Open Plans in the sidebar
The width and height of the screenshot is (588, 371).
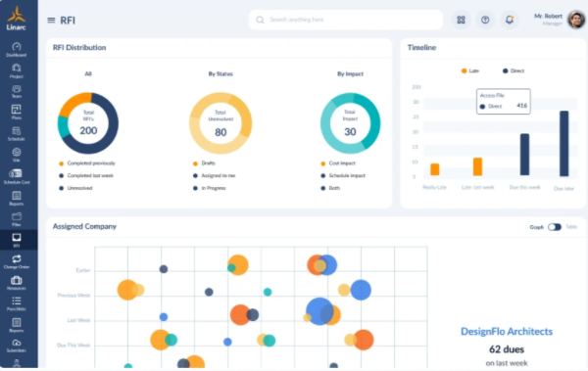coord(16,113)
